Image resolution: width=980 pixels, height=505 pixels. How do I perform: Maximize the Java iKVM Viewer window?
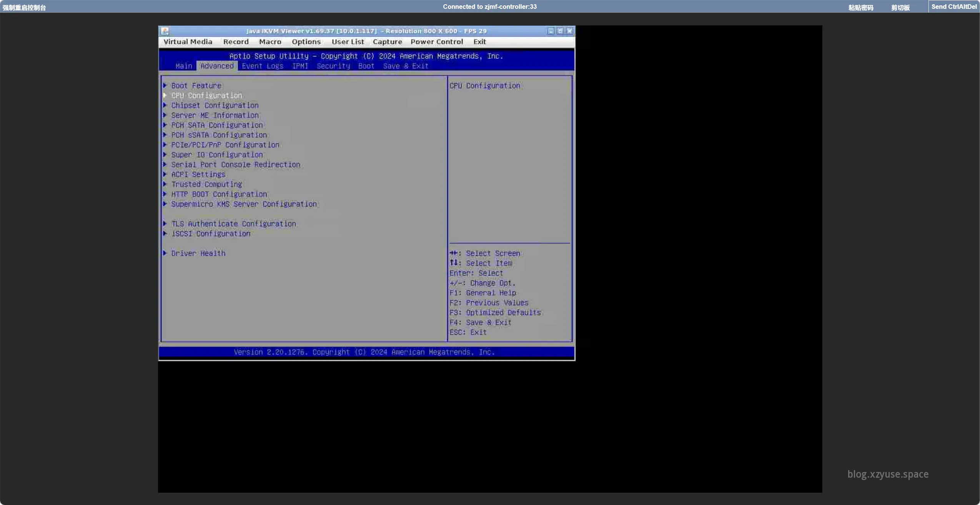[x=560, y=31]
